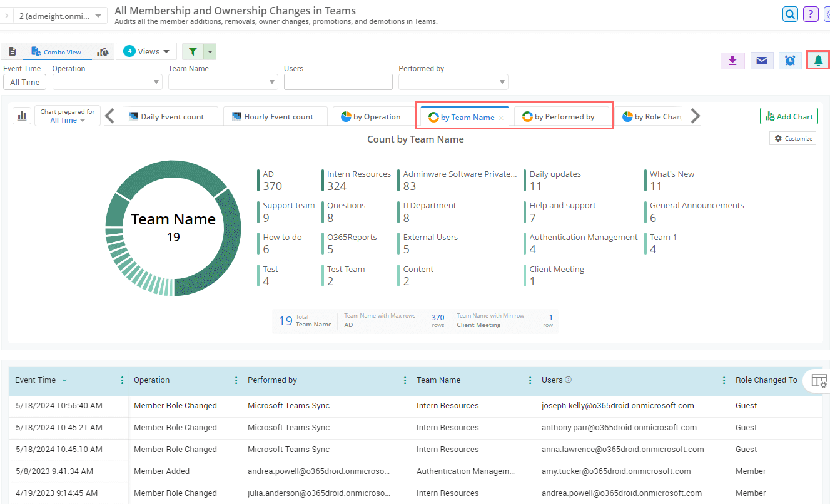Switch to report-only document view icon

tap(13, 52)
